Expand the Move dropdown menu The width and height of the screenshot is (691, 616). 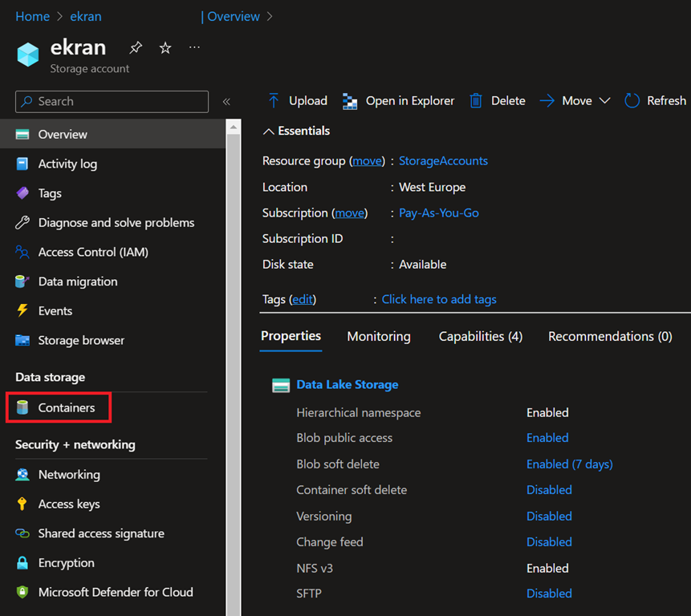605,100
